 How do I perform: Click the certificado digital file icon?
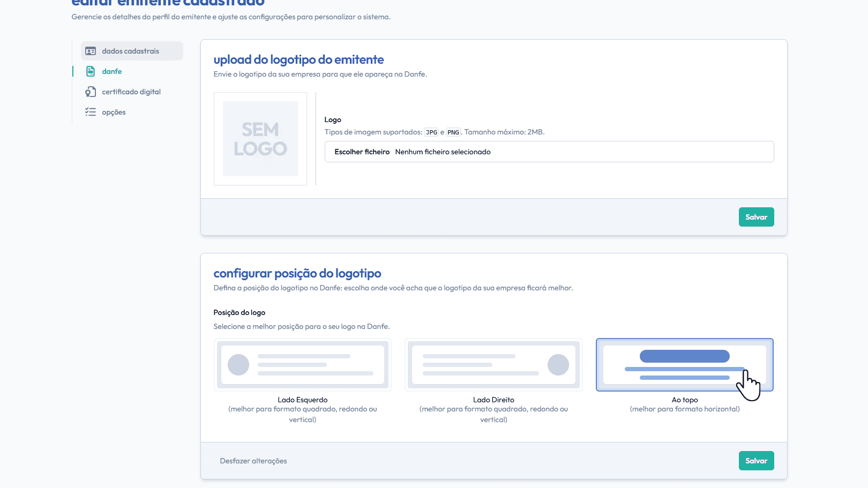(x=91, y=92)
